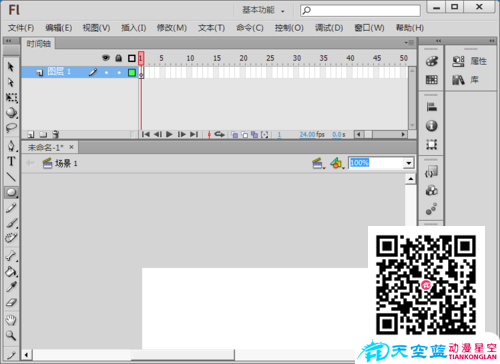Select the Paint Bucket tool
Screen dimensions: 500x364
(11, 272)
